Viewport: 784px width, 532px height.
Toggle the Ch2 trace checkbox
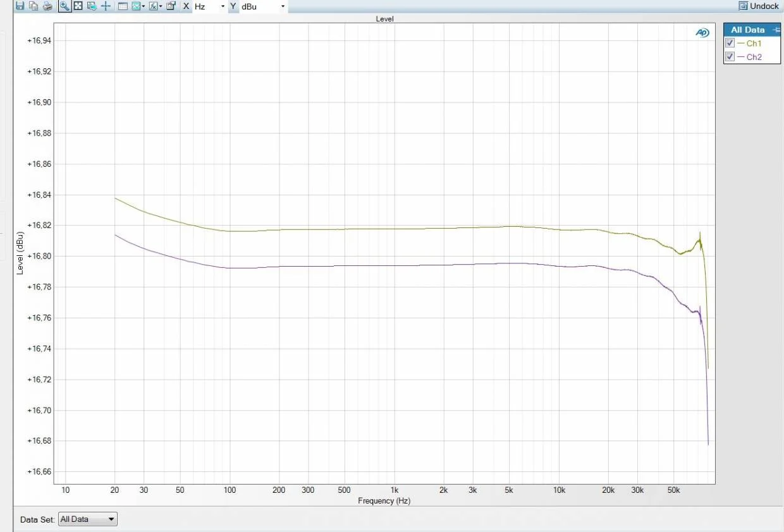click(x=730, y=57)
